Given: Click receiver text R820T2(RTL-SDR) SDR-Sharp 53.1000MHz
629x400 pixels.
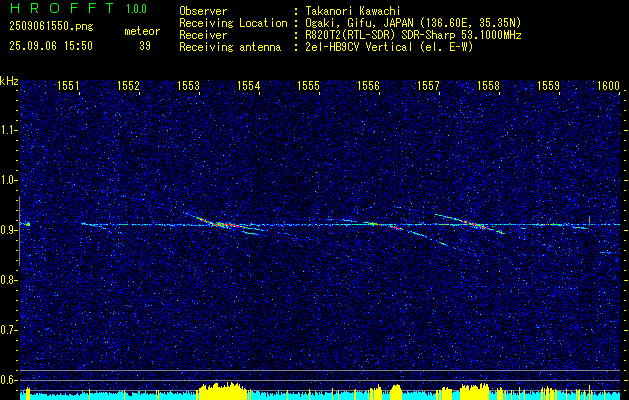Looking at the screenshot, I should coord(413,35).
